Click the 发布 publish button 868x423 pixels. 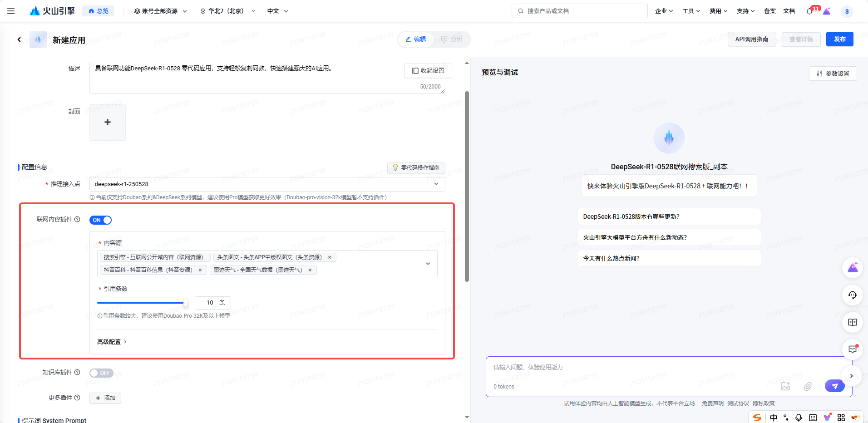(839, 39)
